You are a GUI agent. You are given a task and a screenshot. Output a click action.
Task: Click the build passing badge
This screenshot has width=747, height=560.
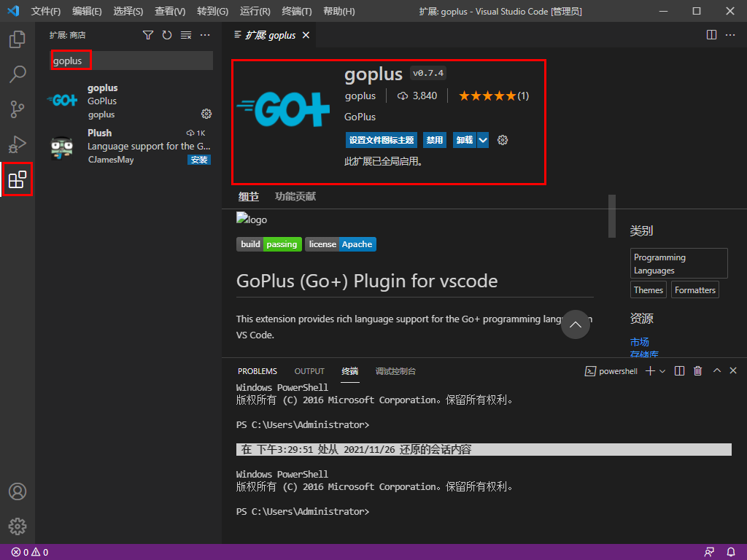click(x=269, y=244)
